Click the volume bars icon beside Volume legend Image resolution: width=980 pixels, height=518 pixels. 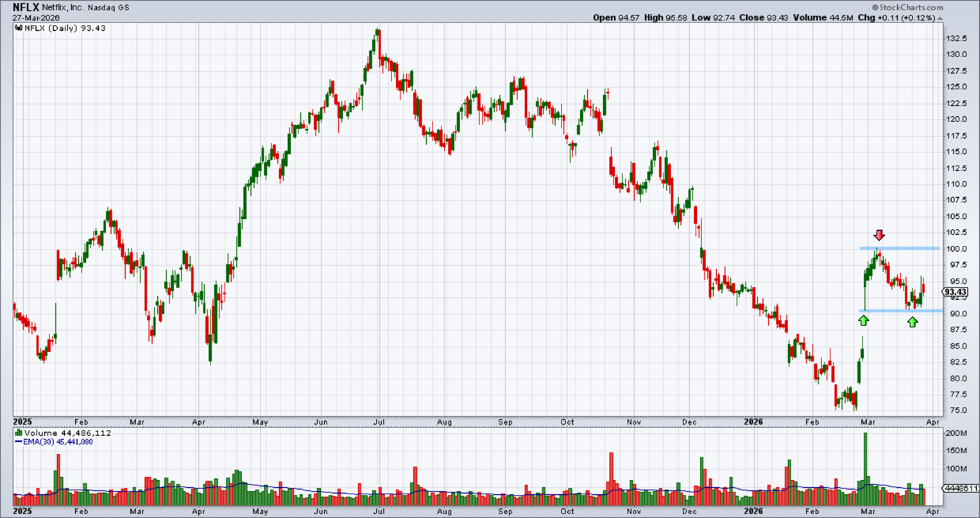(x=19, y=434)
